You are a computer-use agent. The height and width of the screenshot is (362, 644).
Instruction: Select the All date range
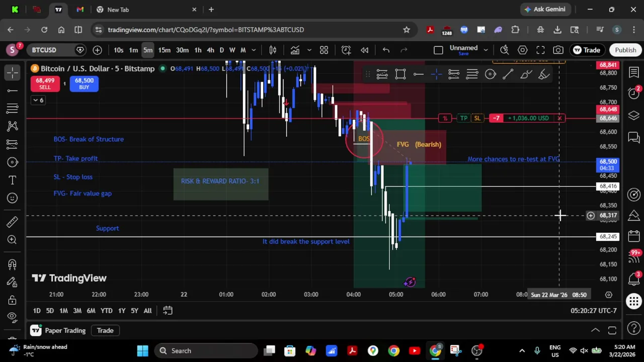[x=147, y=311]
